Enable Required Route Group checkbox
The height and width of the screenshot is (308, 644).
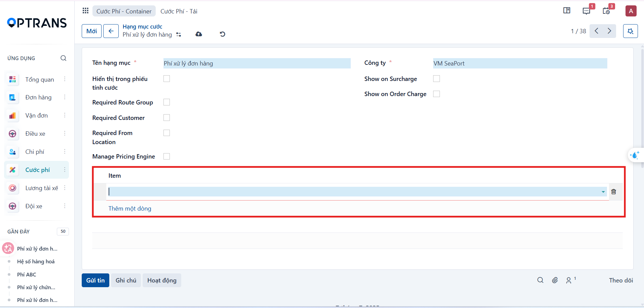pos(166,102)
